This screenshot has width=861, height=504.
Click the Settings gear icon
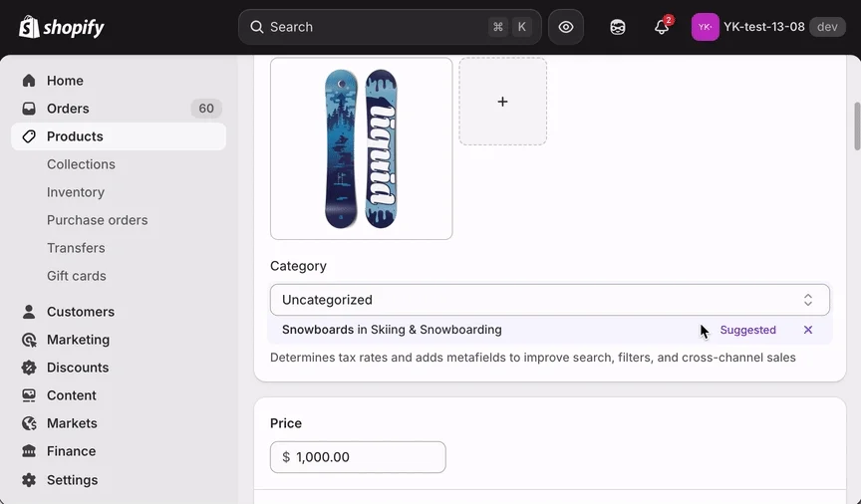tap(29, 480)
